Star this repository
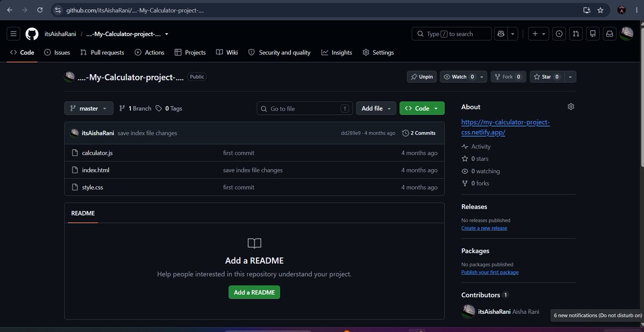 (546, 77)
